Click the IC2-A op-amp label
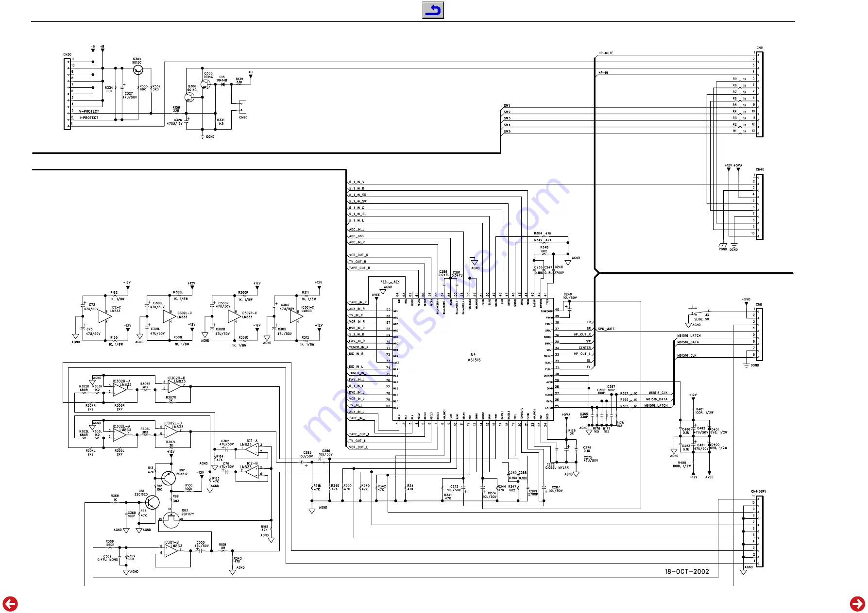Screen dimensions: 868x613 coord(252,441)
